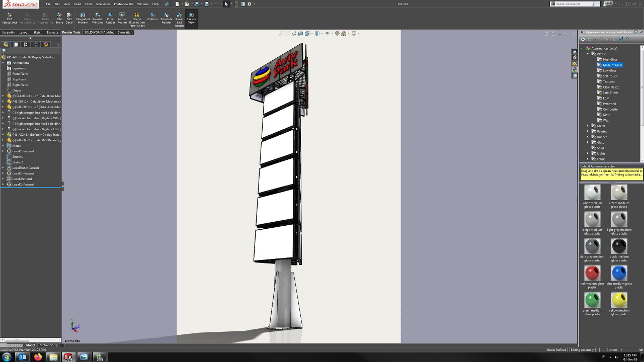Switch to the Motion Study 1 tab

coord(49,345)
